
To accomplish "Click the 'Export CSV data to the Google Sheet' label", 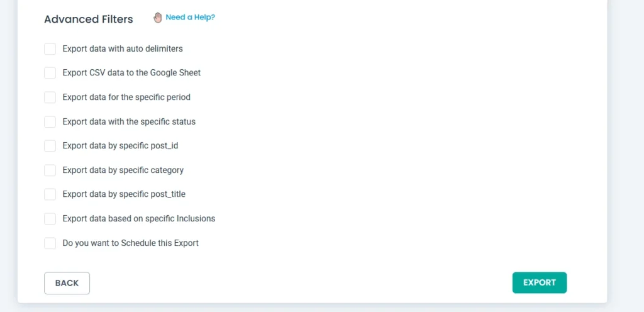I will pyautogui.click(x=131, y=73).
